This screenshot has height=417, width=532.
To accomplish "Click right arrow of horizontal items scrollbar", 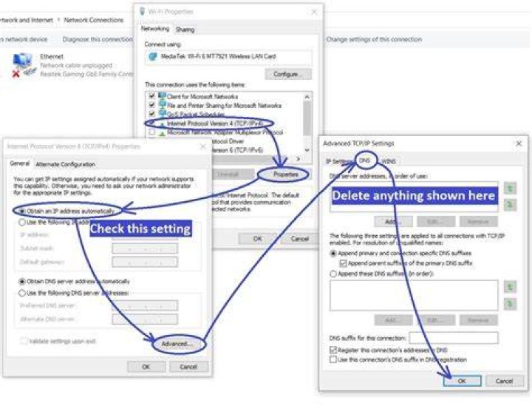I will (299, 159).
